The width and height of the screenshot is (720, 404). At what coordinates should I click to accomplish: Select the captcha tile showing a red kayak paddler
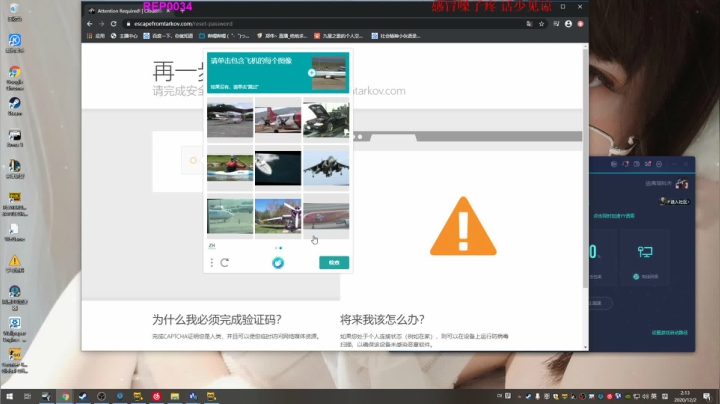click(x=230, y=168)
